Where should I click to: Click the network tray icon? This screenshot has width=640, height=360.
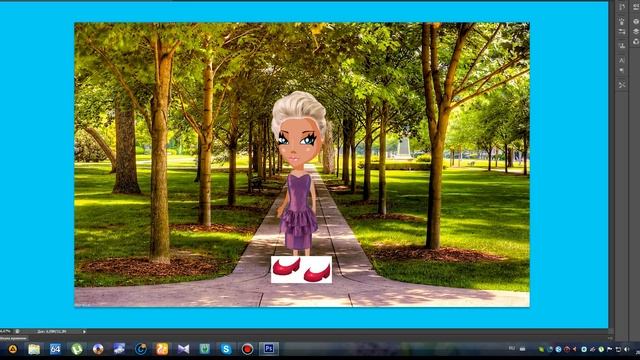[618, 349]
